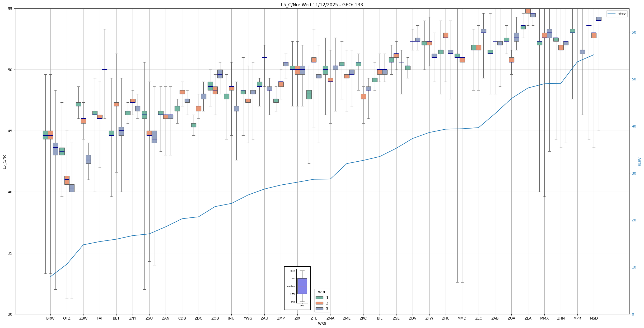Click the 55 tick on left axis
Screen dimensions: 644x328
click(11, 9)
